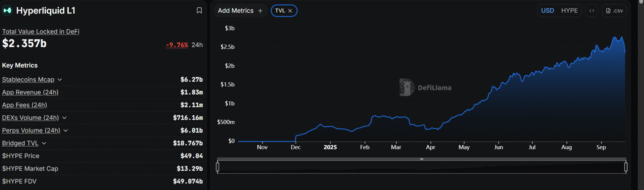This screenshot has width=644, height=190.
Task: Switch chart denomination to HYPE
Action: 569,11
